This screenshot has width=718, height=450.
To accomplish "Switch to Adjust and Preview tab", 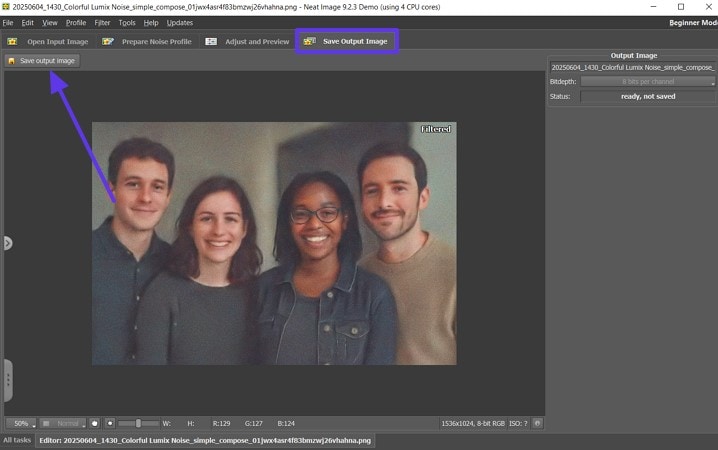I will (x=247, y=42).
